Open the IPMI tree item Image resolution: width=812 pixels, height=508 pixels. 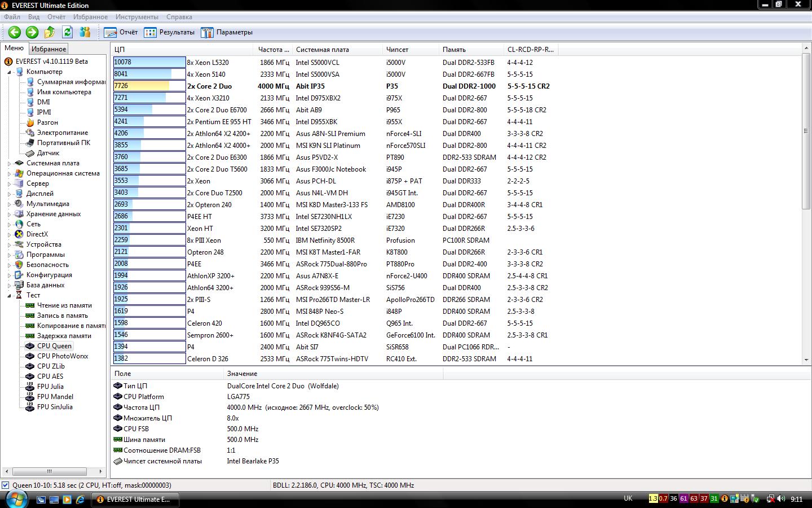tap(44, 112)
